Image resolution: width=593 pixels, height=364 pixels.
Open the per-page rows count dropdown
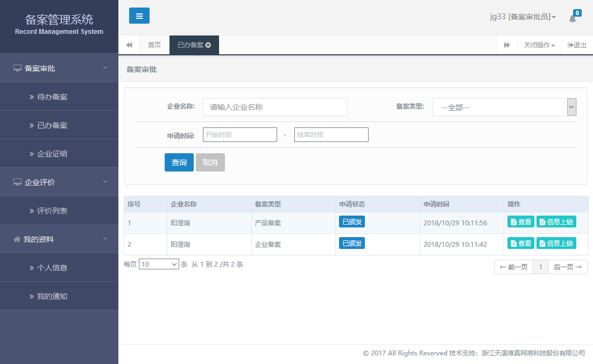(159, 265)
